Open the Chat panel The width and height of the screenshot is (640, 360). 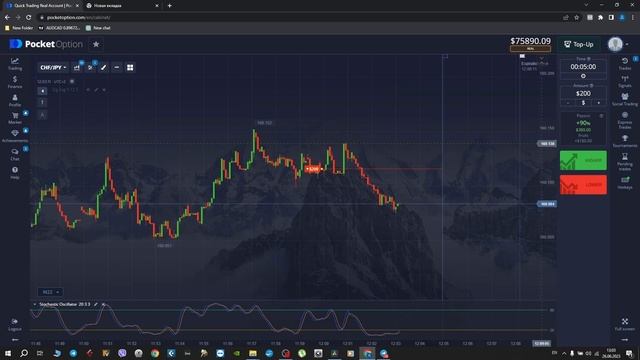coord(15,154)
